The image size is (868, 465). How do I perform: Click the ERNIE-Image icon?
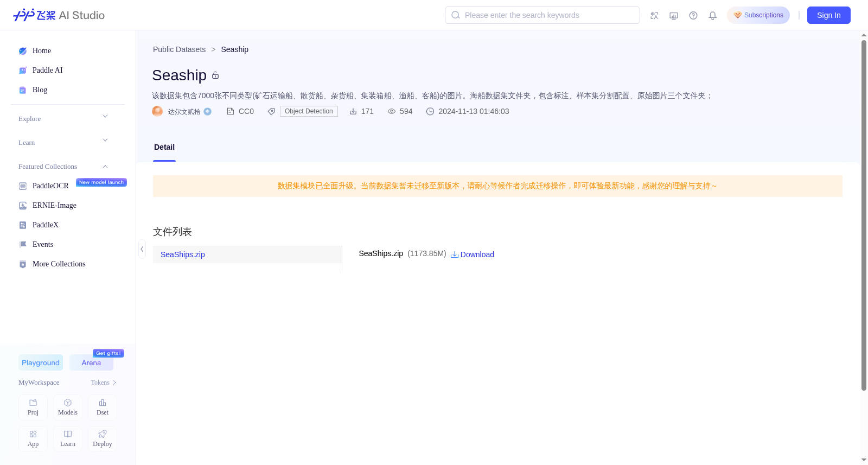(x=23, y=206)
